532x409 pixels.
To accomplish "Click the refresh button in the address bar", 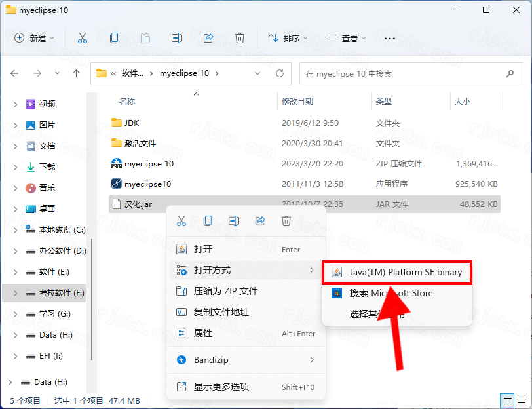I will coord(280,73).
